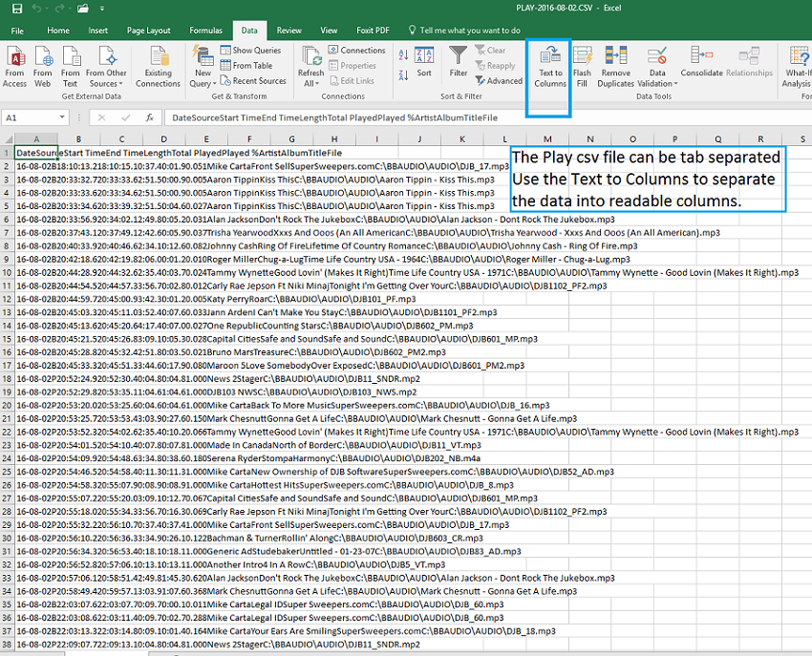Select column A header
Image resolution: width=812 pixels, height=656 pixels.
(x=36, y=138)
